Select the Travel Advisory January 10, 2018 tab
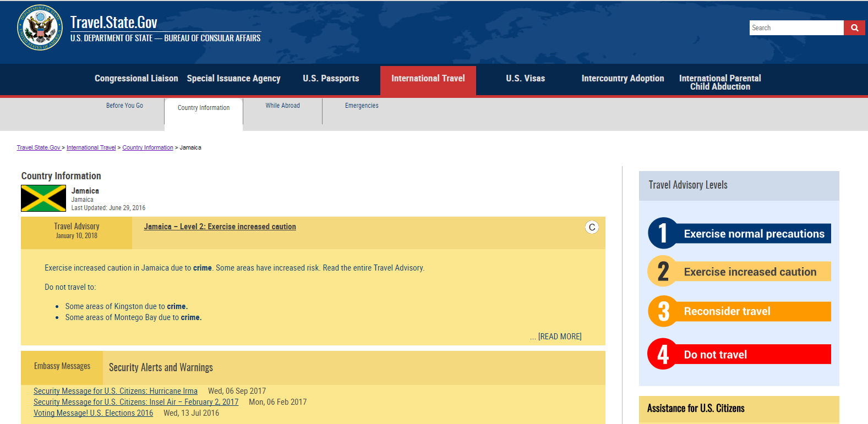 77,233
